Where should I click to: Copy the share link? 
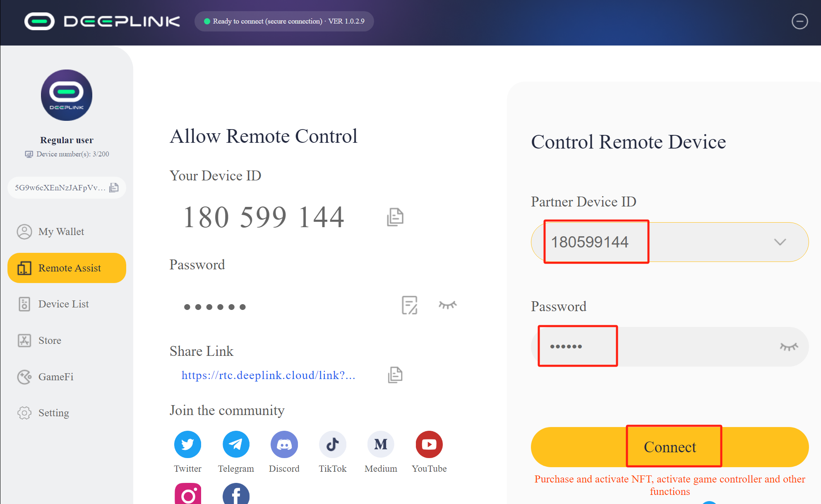(395, 375)
